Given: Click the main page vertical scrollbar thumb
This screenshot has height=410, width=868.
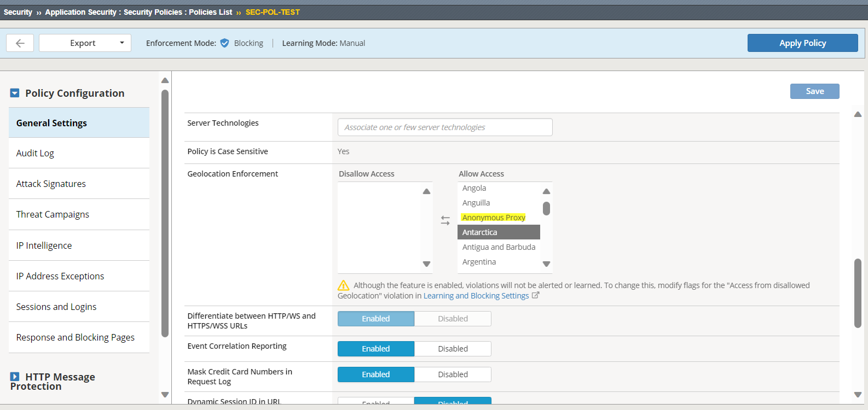Looking at the screenshot, I should click(x=858, y=292).
